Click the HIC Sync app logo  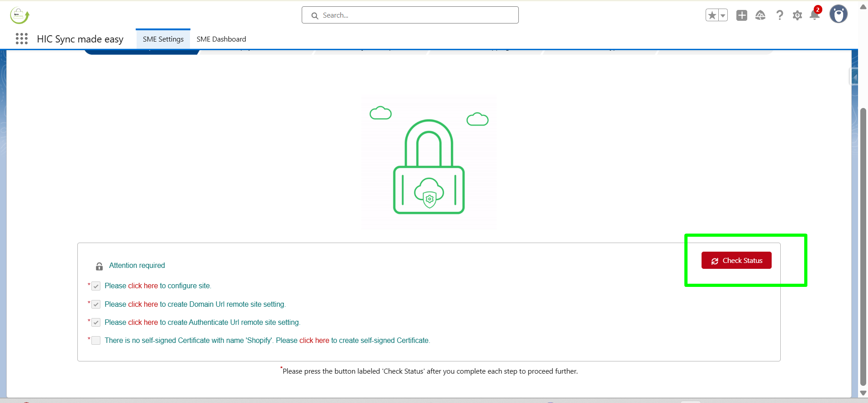pyautogui.click(x=19, y=15)
